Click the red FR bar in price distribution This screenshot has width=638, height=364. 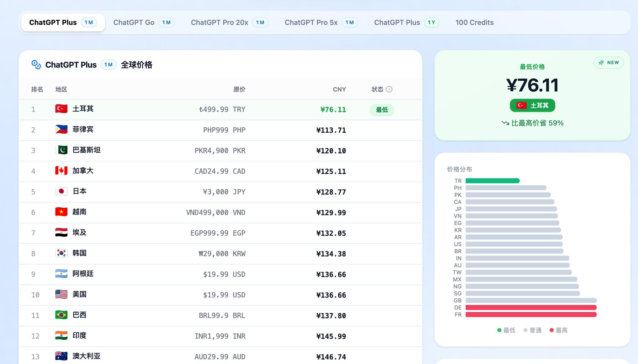pyautogui.click(x=531, y=314)
